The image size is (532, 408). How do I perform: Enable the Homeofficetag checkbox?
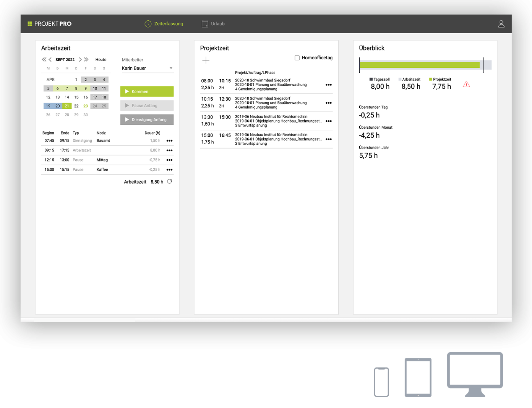coord(297,58)
